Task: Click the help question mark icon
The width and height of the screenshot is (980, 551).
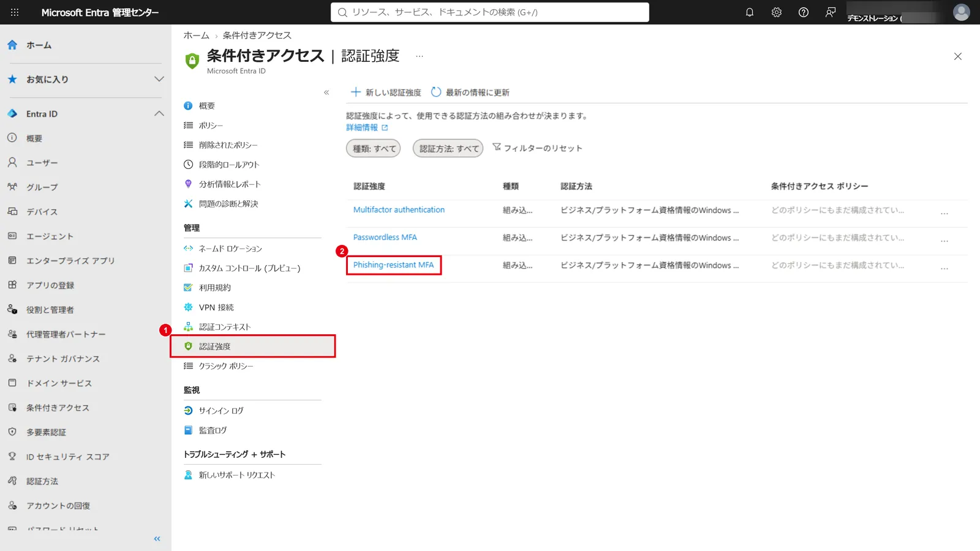Action: (x=804, y=12)
